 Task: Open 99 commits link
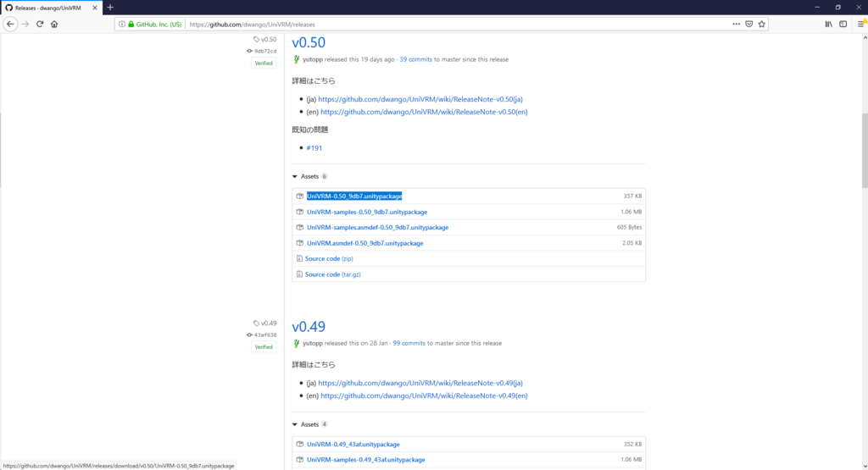(409, 343)
